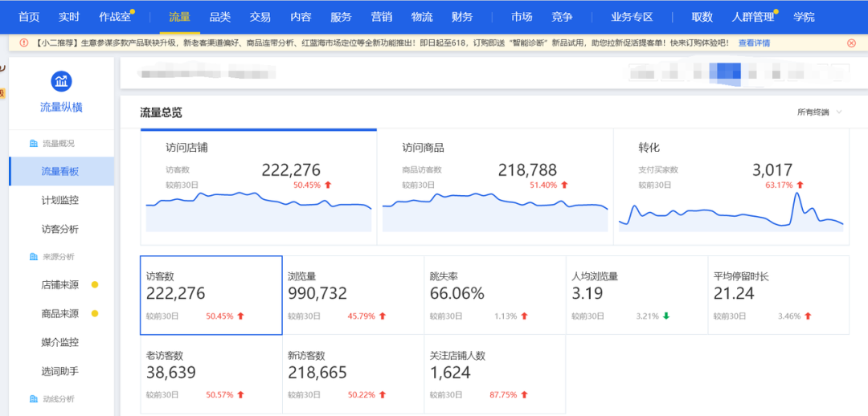This screenshot has width=868, height=416.
Task: Open the 取数 top menu
Action: 702,17
